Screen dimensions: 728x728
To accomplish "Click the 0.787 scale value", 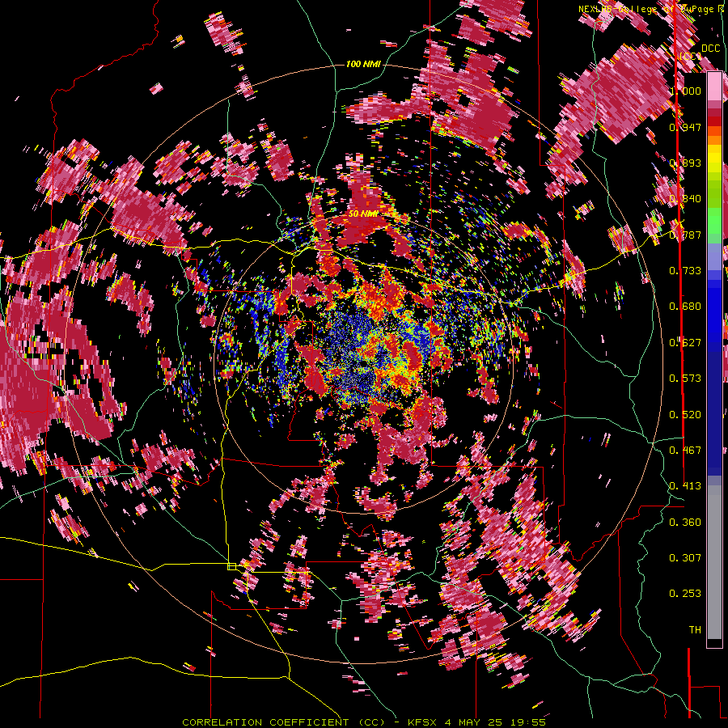I will point(685,235).
